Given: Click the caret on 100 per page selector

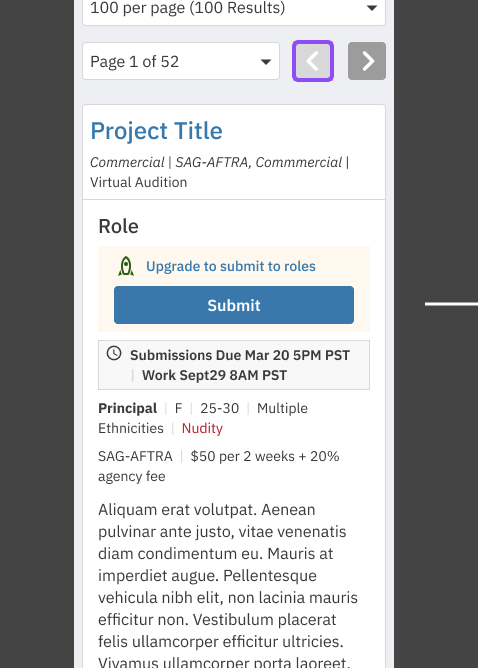Looking at the screenshot, I should (x=372, y=8).
